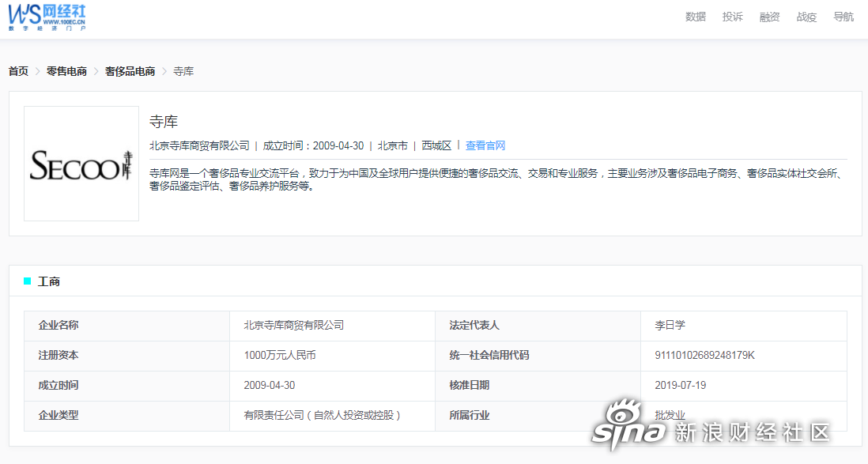Click the 注册资本 label cell
Image resolution: width=868 pixels, height=464 pixels.
point(126,356)
